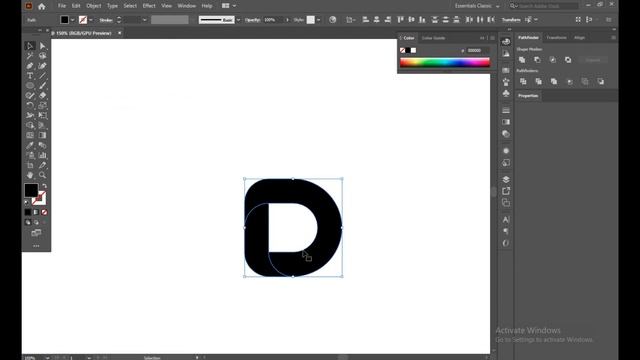Close the document tab
This screenshot has height=360, width=640.
120,33
